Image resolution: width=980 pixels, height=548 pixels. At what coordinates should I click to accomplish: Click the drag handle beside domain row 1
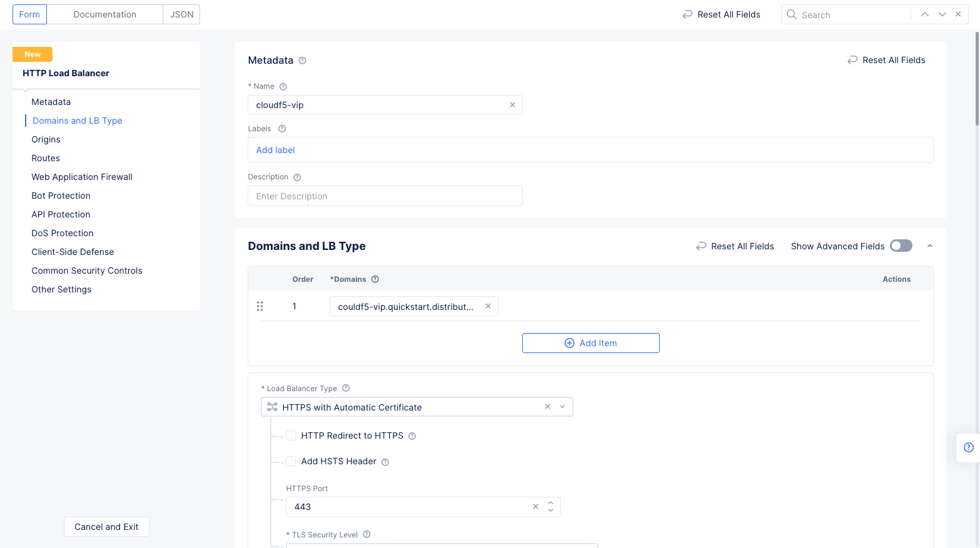pyautogui.click(x=260, y=306)
